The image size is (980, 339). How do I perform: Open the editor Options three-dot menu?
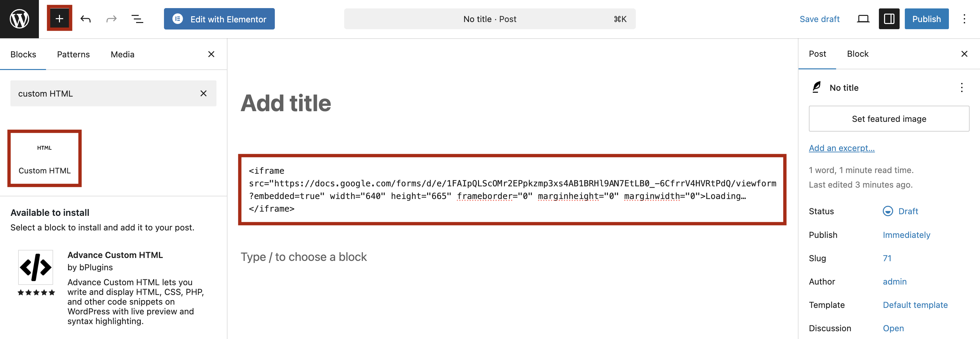point(965,19)
